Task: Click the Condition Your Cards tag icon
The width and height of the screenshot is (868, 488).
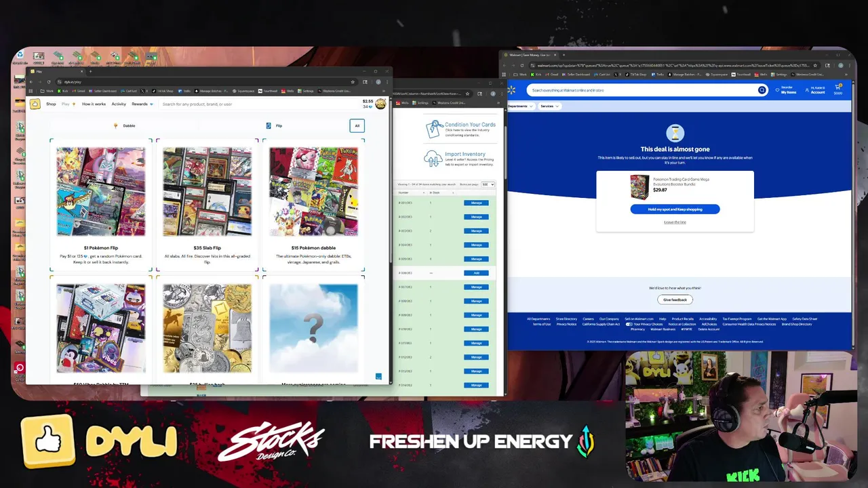Action: [433, 129]
